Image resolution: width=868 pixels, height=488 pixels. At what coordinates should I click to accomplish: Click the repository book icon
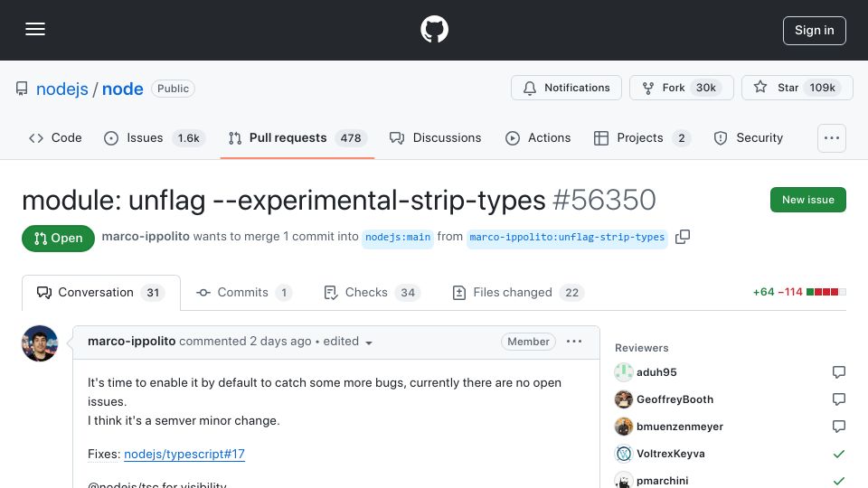point(22,89)
